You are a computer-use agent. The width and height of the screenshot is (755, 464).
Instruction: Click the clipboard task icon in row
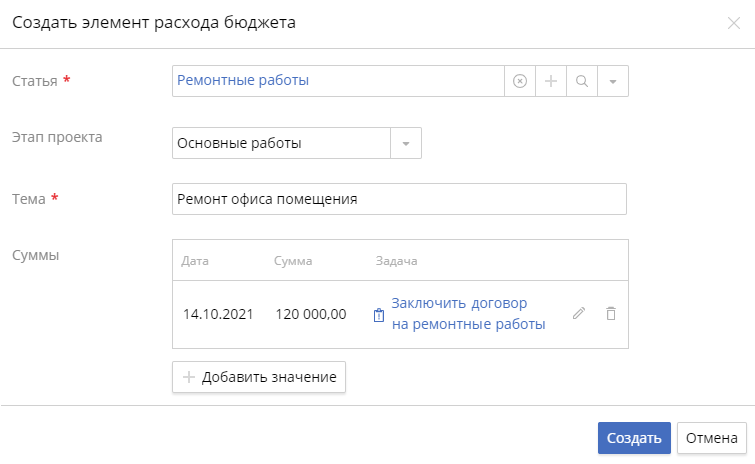tap(379, 315)
